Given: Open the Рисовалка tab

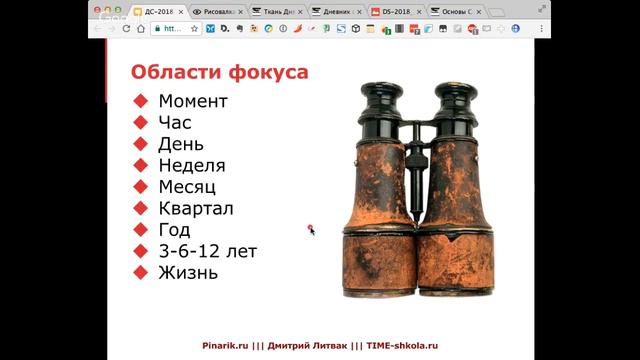Looking at the screenshot, I should [218, 12].
